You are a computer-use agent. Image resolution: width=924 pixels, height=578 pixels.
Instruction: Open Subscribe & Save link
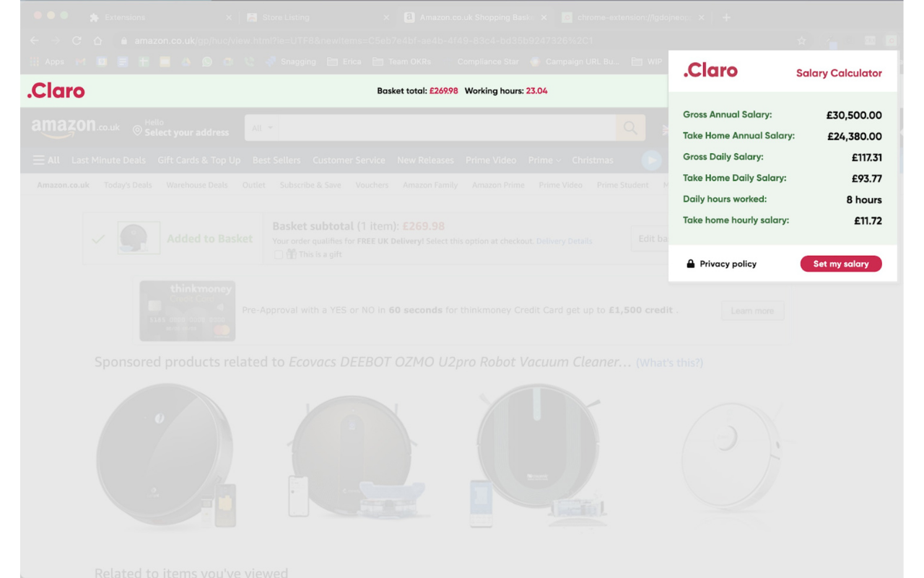click(x=310, y=185)
